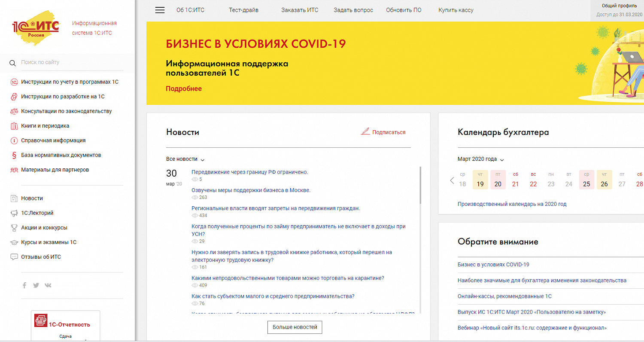Open Акции и конкурсы section link
Screen dimensions: 644x342
click(x=44, y=228)
